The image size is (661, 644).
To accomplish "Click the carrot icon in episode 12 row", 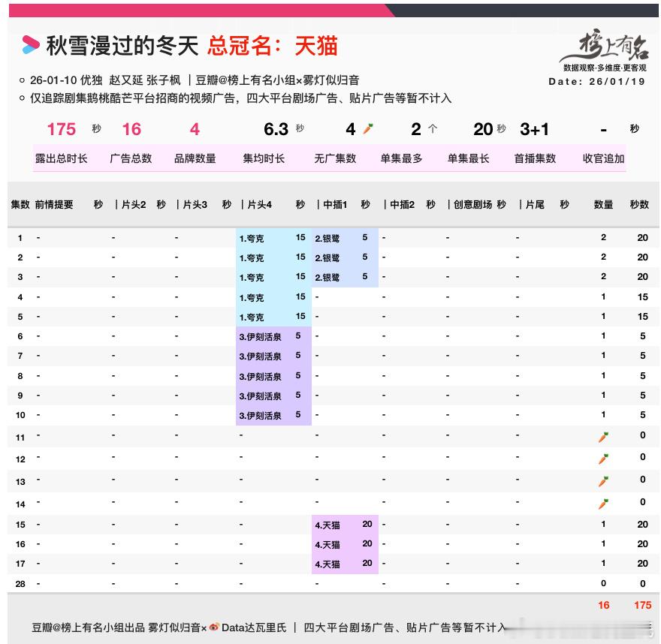I will coord(603,459).
